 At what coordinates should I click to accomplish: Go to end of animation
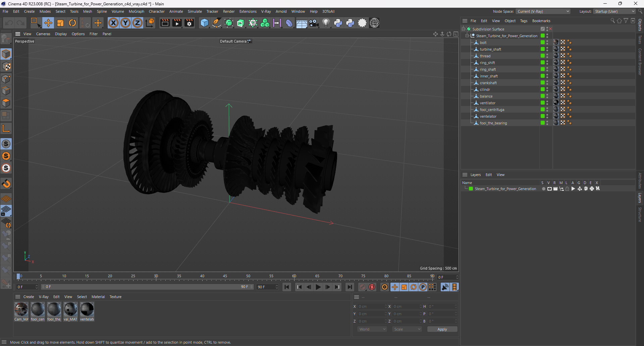click(350, 287)
